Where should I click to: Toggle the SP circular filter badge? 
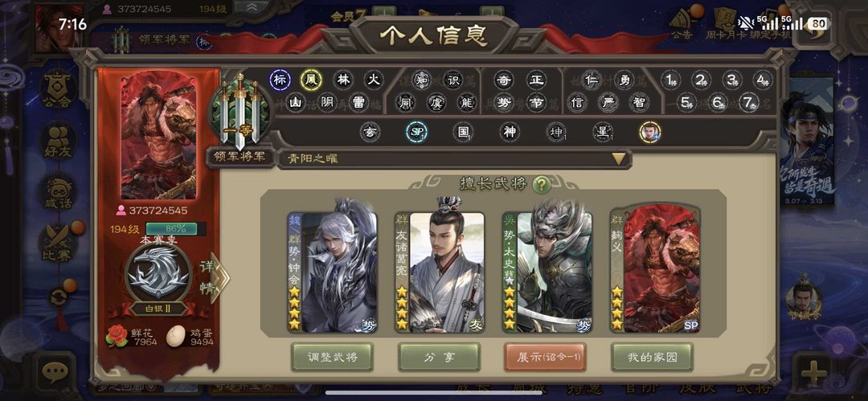(416, 133)
